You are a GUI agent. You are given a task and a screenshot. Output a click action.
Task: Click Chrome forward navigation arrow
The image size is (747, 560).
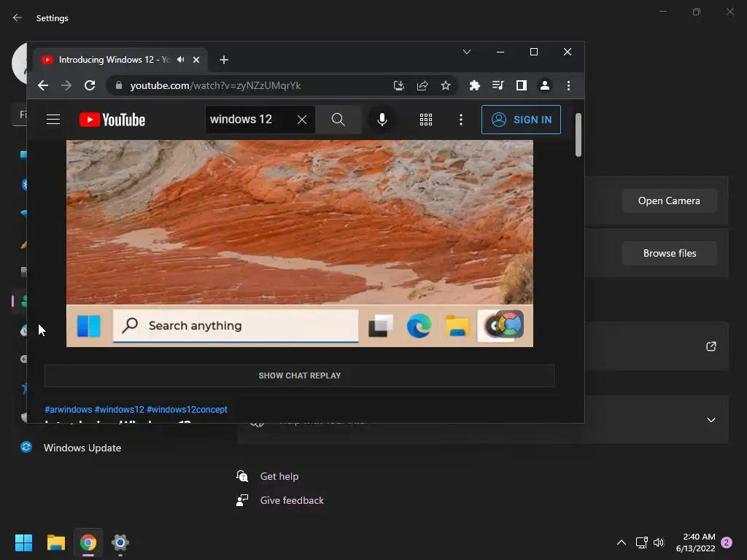tap(66, 86)
